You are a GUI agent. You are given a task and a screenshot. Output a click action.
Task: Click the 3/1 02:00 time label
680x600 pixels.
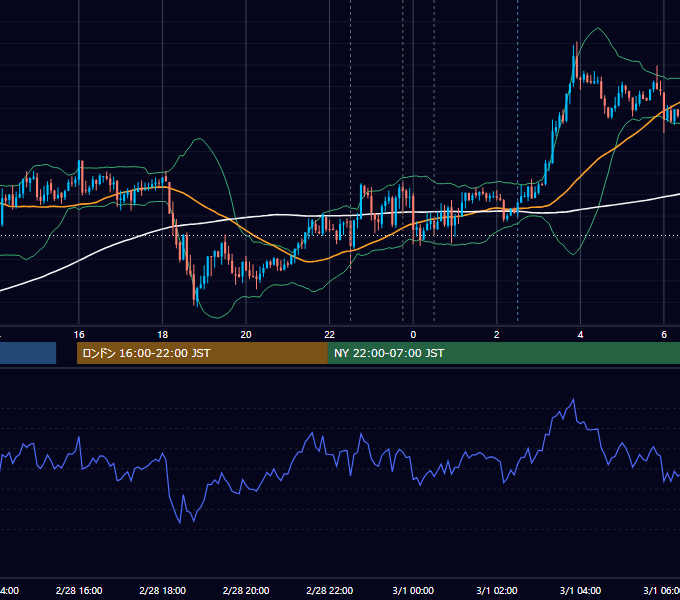(497, 590)
